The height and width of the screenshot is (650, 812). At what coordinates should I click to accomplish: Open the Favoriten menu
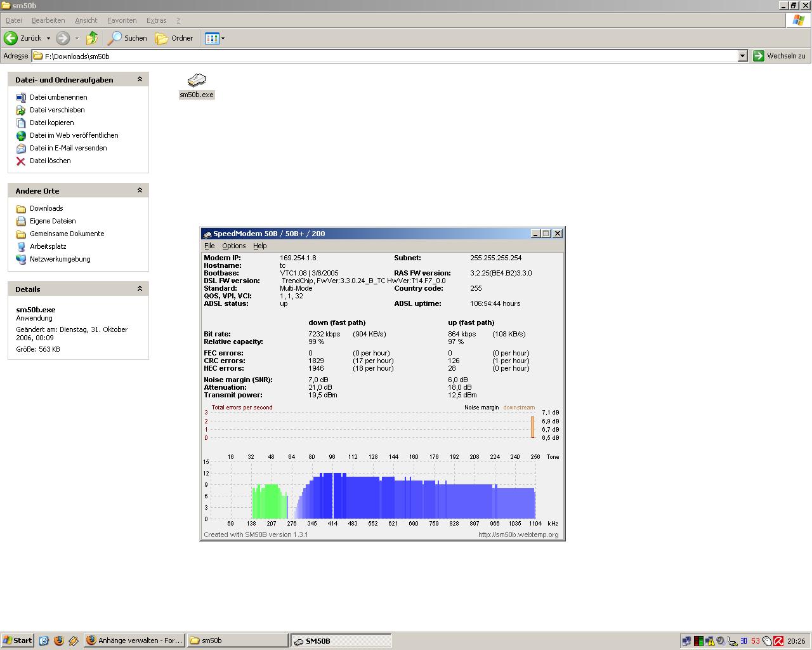click(122, 20)
